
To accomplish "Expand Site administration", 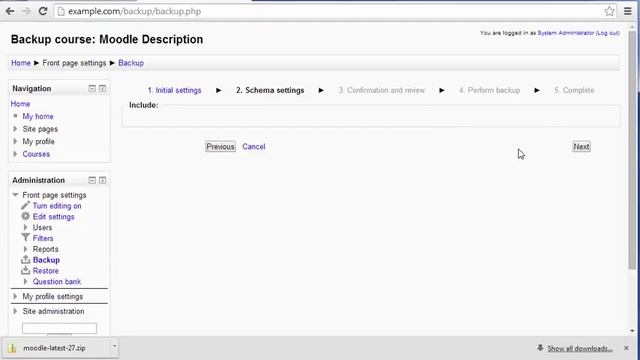I will point(15,311).
